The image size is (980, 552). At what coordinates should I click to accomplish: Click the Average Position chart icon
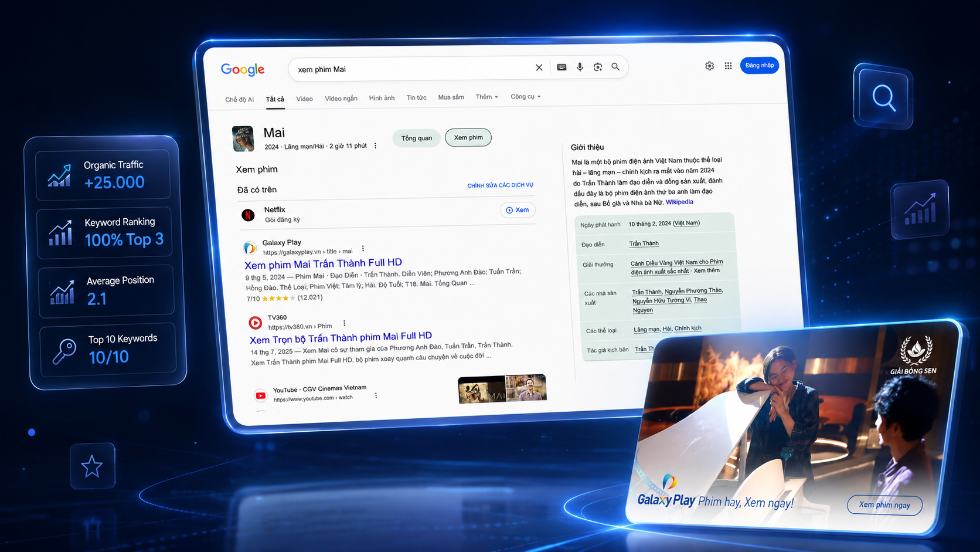tap(62, 292)
